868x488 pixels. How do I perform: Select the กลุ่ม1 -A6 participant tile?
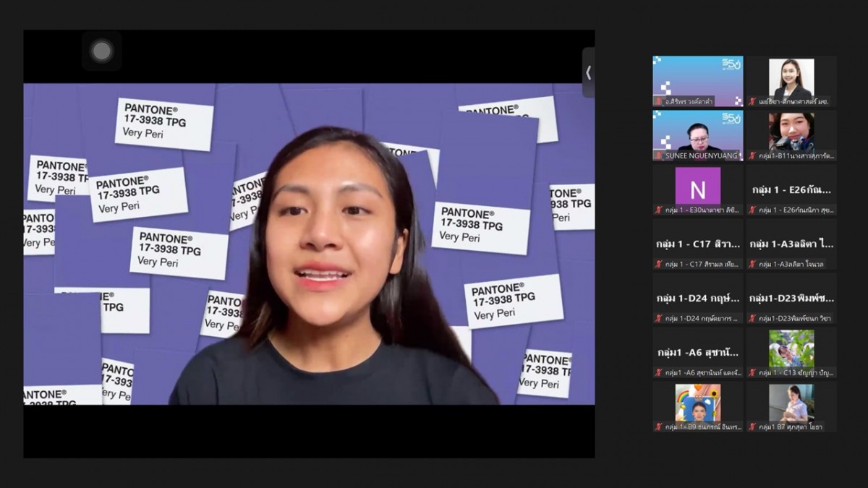click(698, 352)
